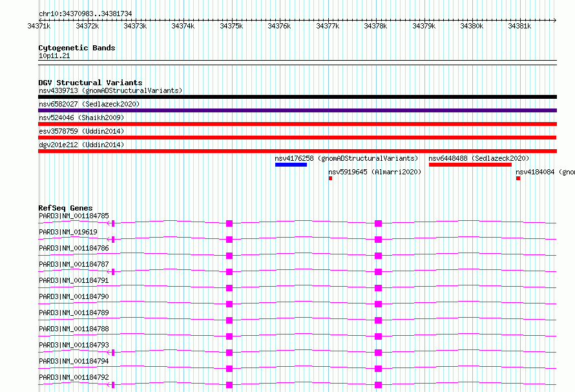The image size is (575, 392).
Task: Click the black nsv4339713 variant bar
Action: 297,97
